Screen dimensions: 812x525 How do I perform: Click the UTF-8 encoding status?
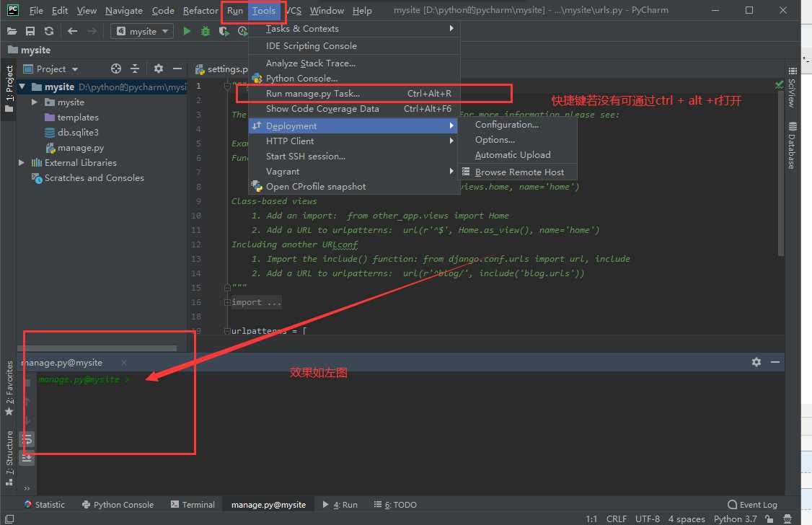[x=648, y=519]
